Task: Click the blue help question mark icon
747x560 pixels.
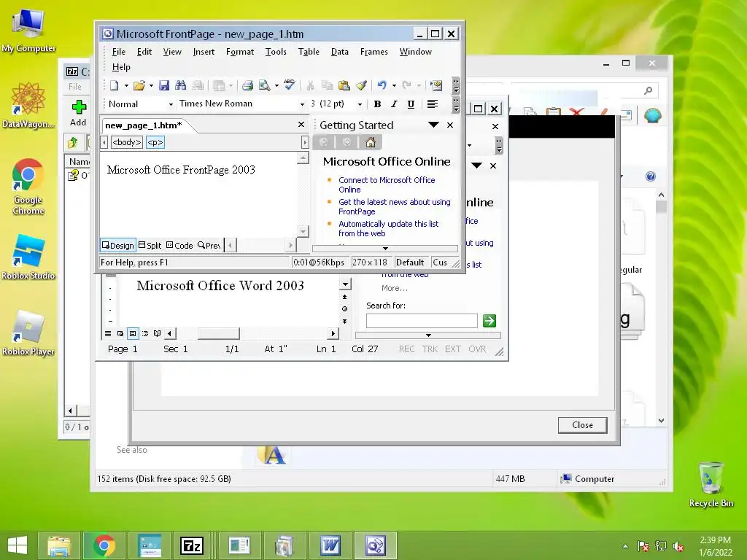Action: pos(650,176)
